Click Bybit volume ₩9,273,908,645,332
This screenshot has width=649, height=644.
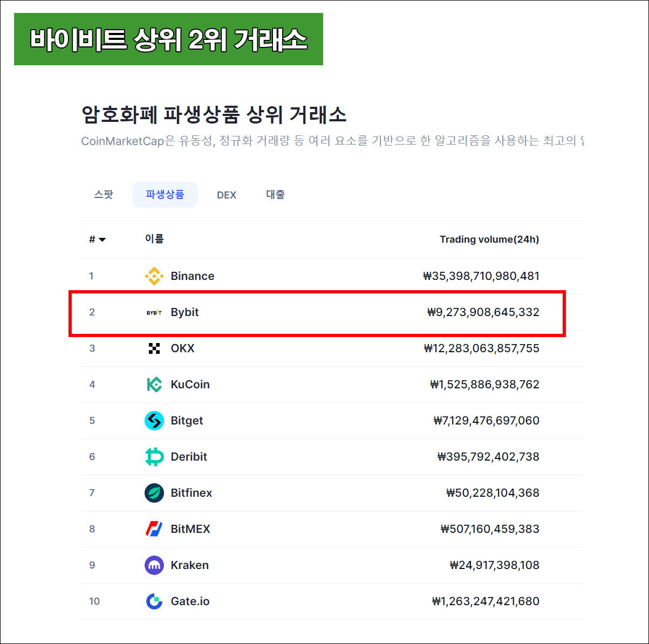point(483,312)
